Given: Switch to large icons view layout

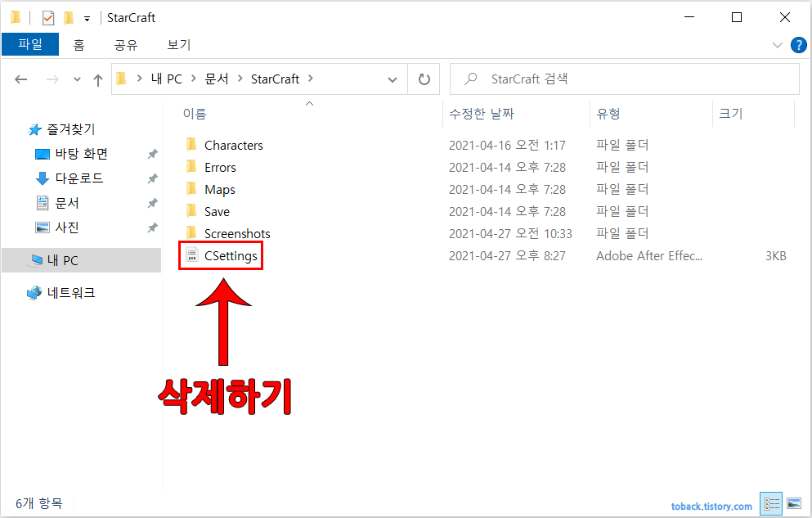Looking at the screenshot, I should point(794,503).
